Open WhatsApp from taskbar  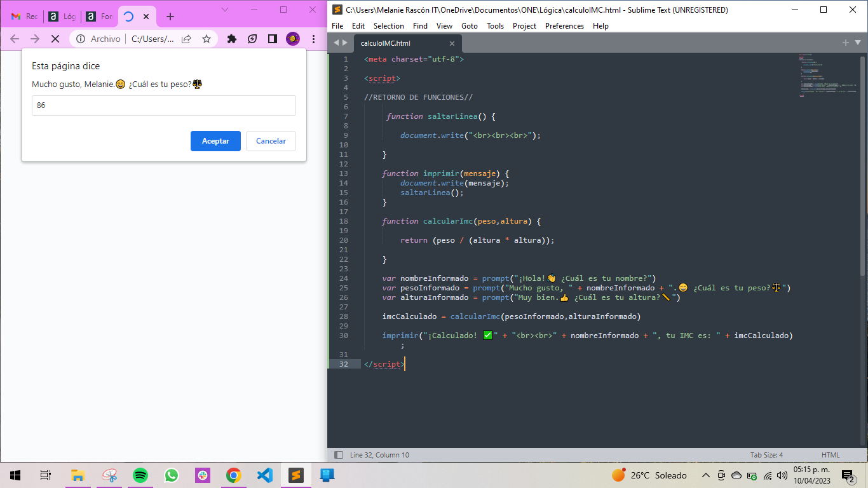172,475
